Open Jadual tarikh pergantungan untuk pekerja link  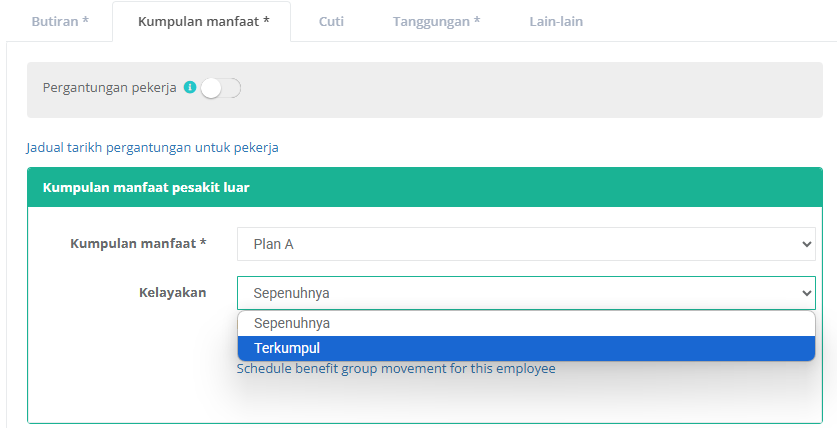152,147
